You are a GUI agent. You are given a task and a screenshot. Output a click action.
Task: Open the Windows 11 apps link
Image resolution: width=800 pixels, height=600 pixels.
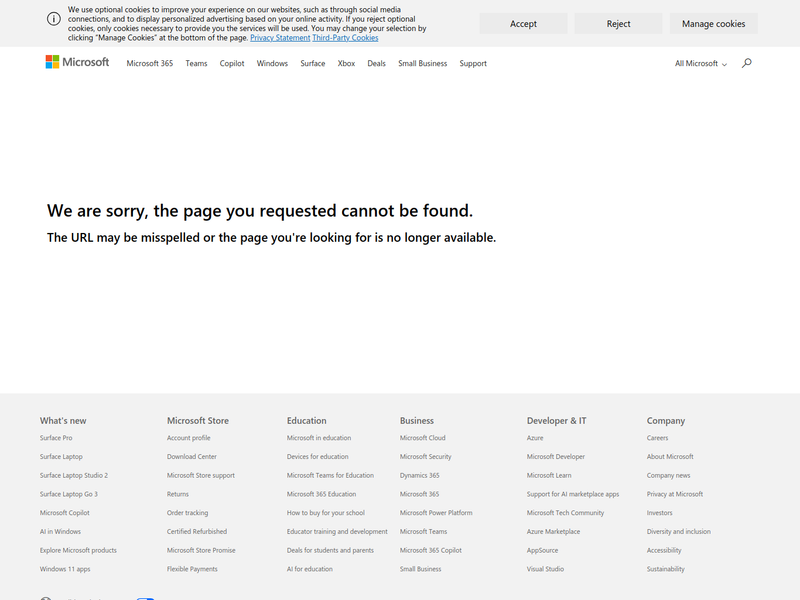[65, 569]
